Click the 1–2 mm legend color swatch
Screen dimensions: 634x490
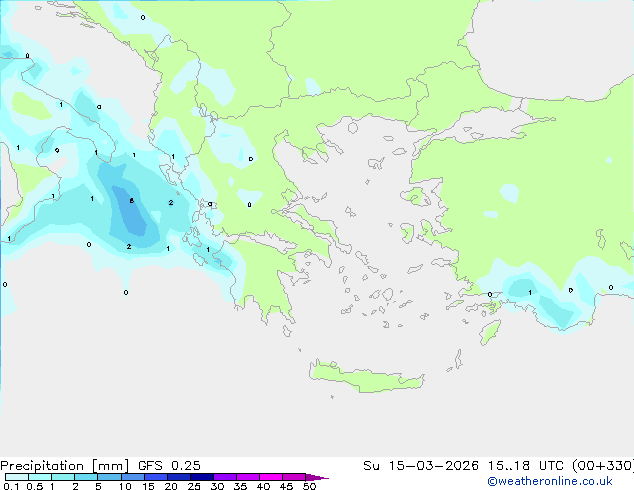[63, 477]
